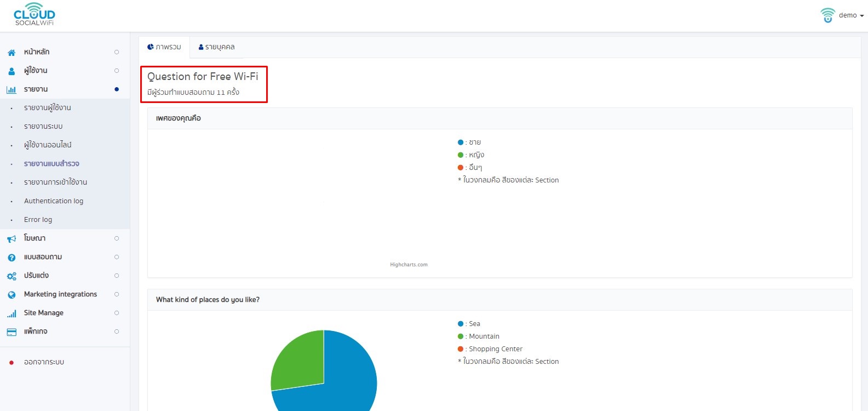Click the red dot icon beside ออกจากระบบ
Screen dimensions: 868x411
coord(12,362)
